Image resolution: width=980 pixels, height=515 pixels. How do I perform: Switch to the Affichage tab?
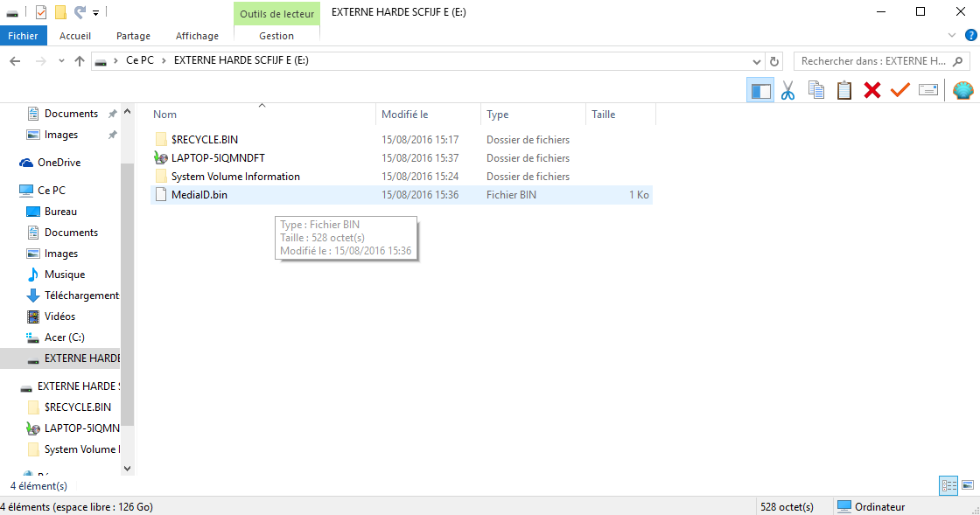(197, 36)
